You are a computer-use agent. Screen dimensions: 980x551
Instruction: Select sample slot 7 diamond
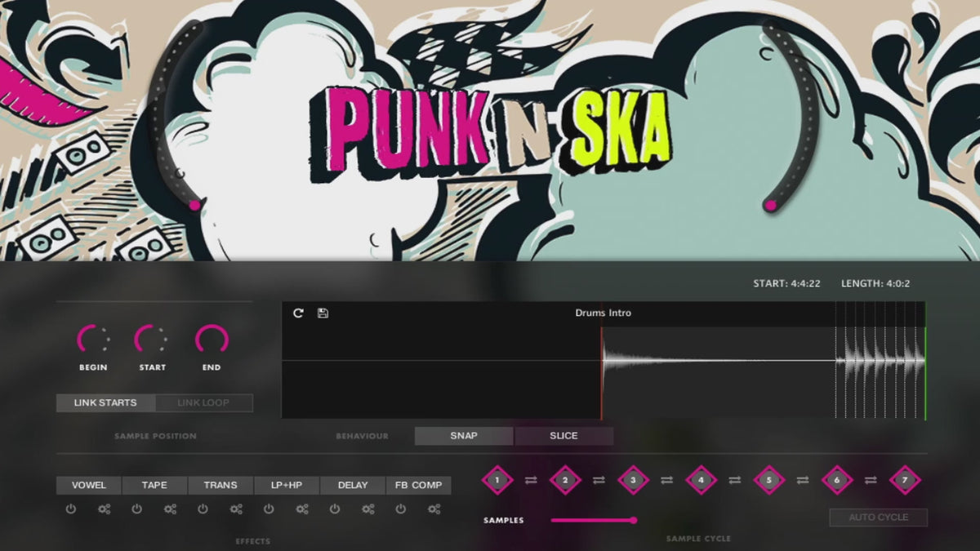coord(904,481)
